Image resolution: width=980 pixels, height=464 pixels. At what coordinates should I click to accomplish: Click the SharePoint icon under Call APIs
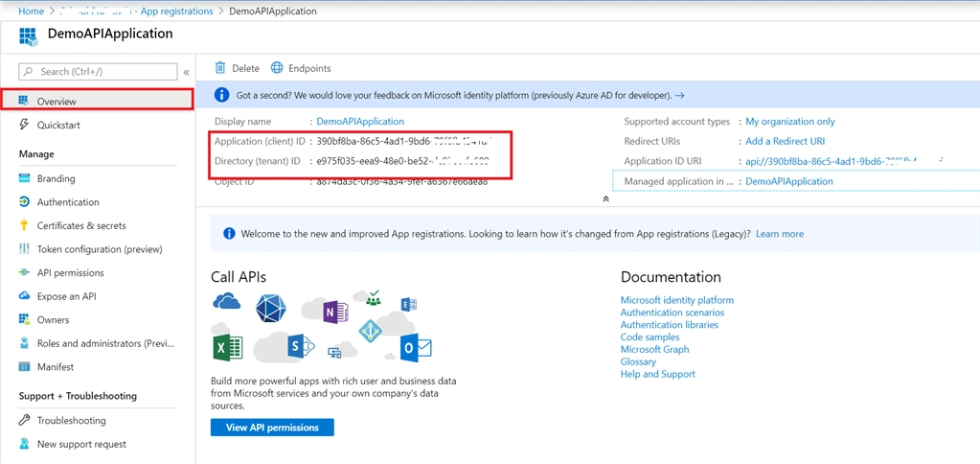[x=301, y=346]
